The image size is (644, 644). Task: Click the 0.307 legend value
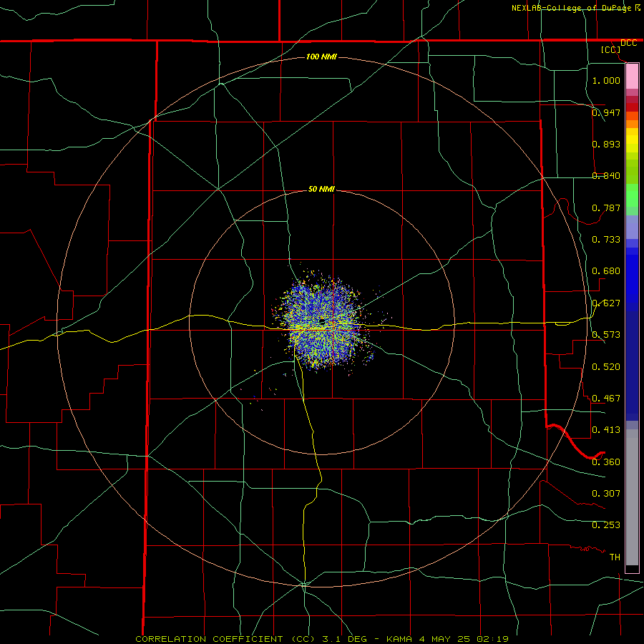[606, 494]
